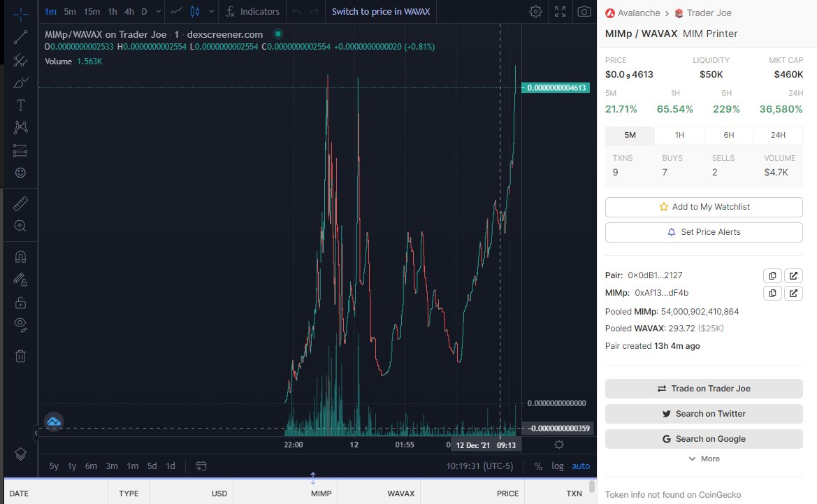Open the line chart style icon
The width and height of the screenshot is (817, 504).
(176, 11)
